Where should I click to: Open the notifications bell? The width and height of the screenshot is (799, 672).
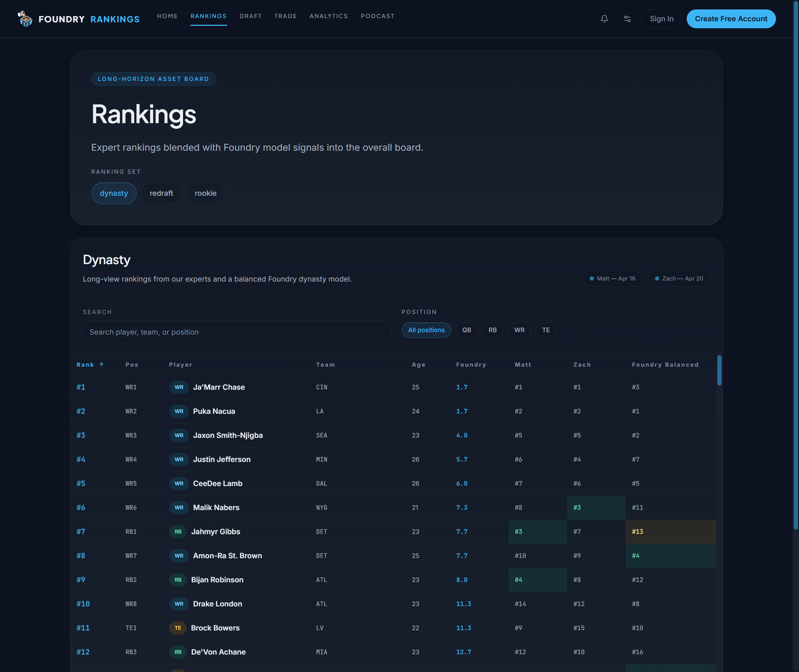coord(604,19)
